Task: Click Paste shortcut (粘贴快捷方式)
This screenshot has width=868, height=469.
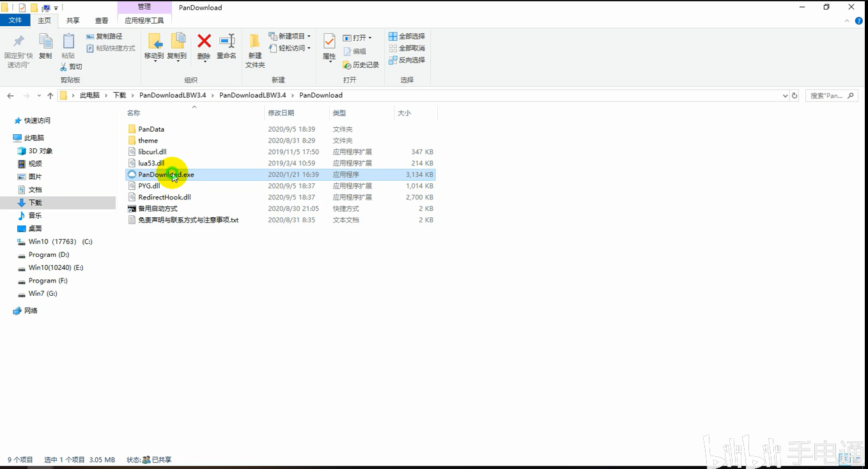Action: point(111,48)
